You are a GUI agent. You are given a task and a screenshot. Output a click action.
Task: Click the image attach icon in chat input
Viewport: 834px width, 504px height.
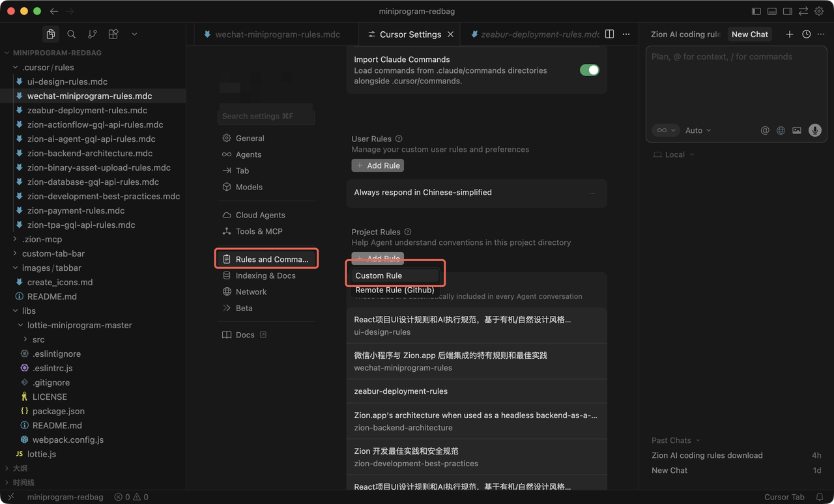(x=797, y=130)
